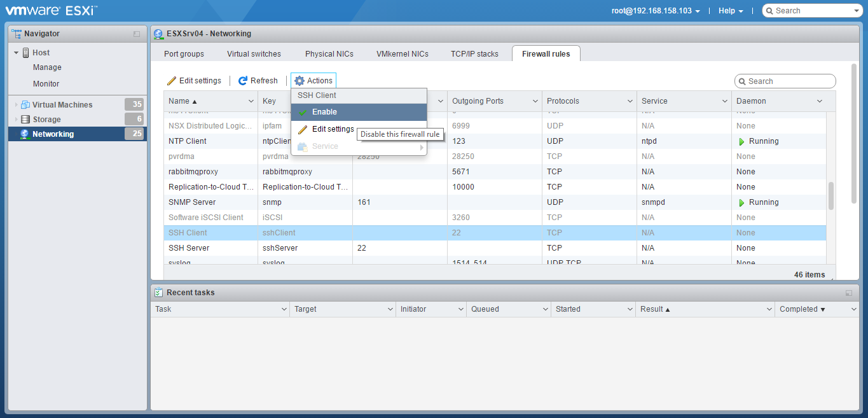The width and height of the screenshot is (868, 418).
Task: Click the Refresh icon in toolbar
Action: tap(243, 81)
